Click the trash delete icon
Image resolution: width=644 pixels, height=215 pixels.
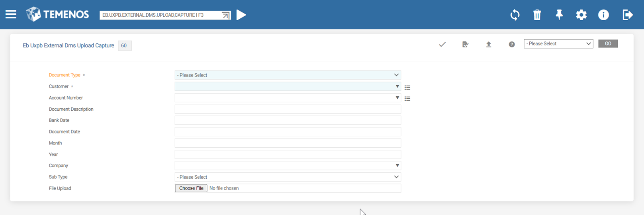click(537, 15)
